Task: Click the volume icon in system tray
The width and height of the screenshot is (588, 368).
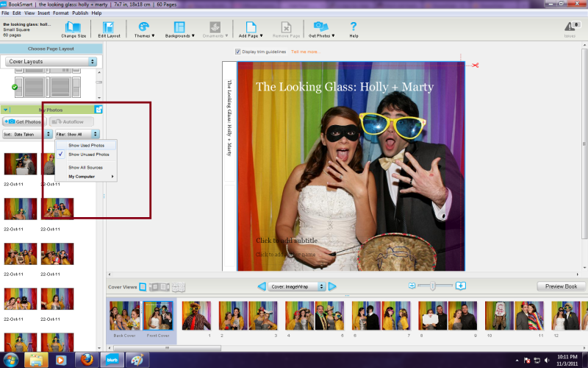Action: coord(547,361)
